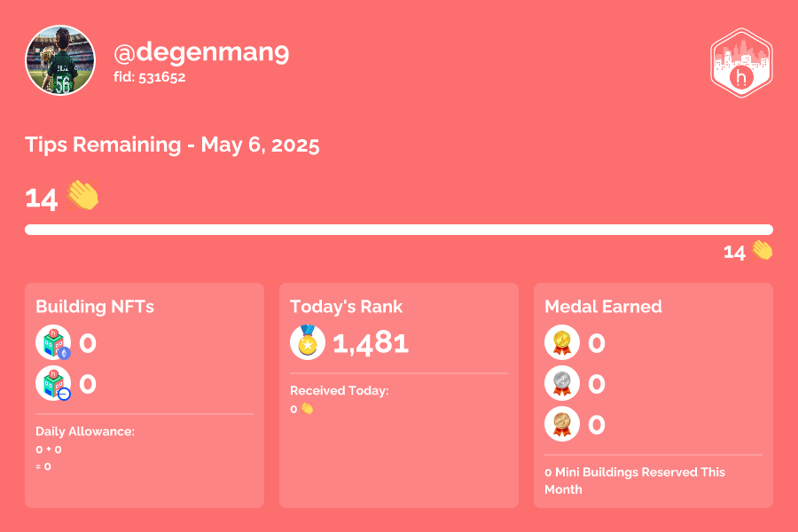Click the rank number 1,481

pos(371,344)
